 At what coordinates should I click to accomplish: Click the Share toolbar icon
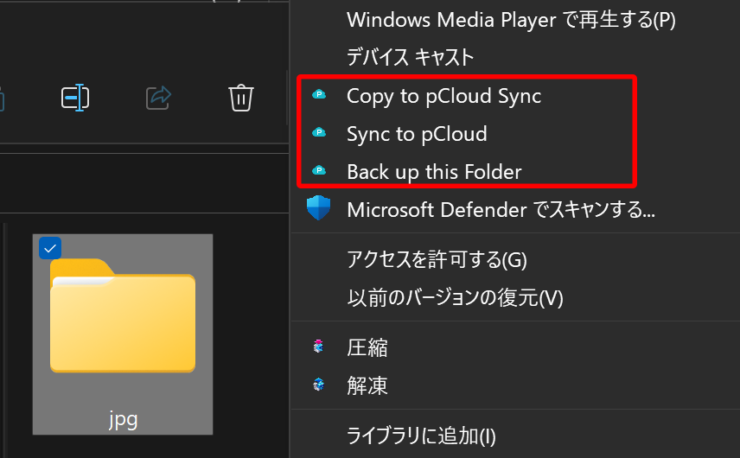click(158, 98)
